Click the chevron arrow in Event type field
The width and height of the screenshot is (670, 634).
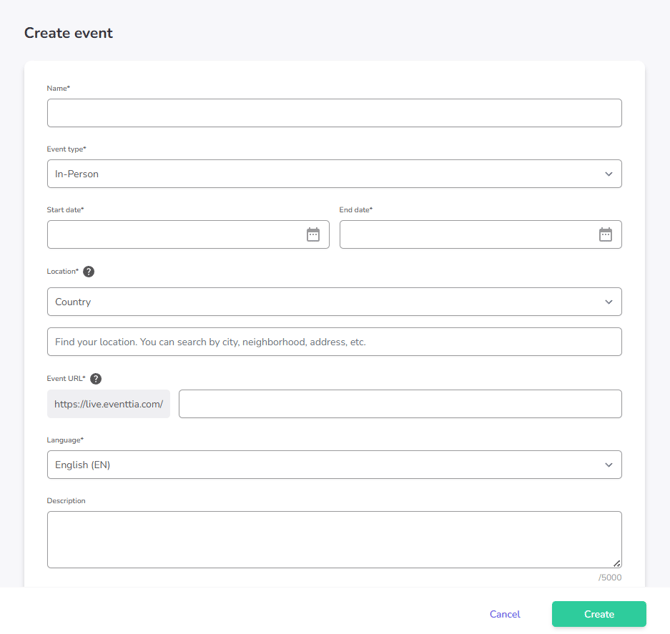[608, 174]
